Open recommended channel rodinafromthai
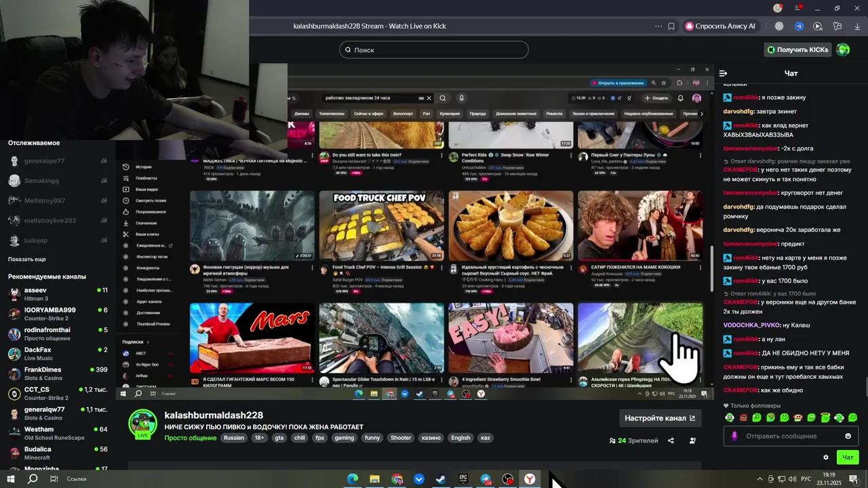 pyautogui.click(x=58, y=333)
